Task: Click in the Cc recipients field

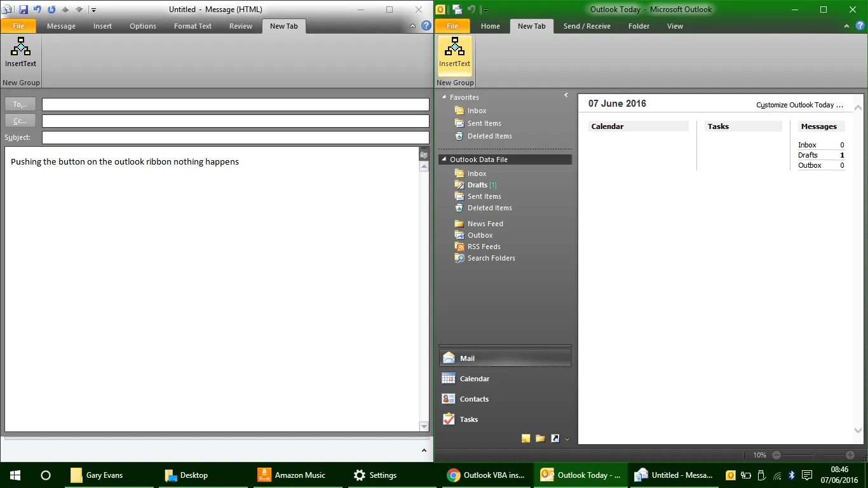Action: [x=236, y=121]
